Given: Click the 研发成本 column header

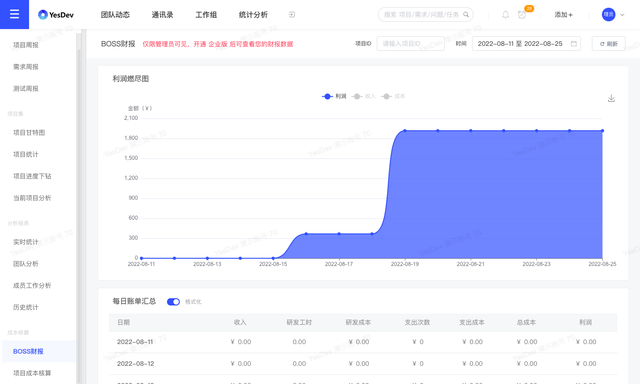Looking at the screenshot, I should pos(358,322).
